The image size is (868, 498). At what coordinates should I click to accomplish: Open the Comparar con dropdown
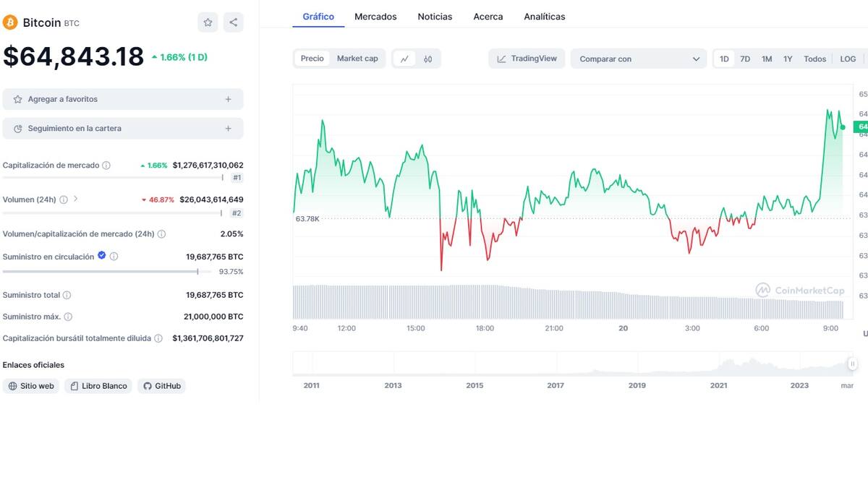[638, 59]
